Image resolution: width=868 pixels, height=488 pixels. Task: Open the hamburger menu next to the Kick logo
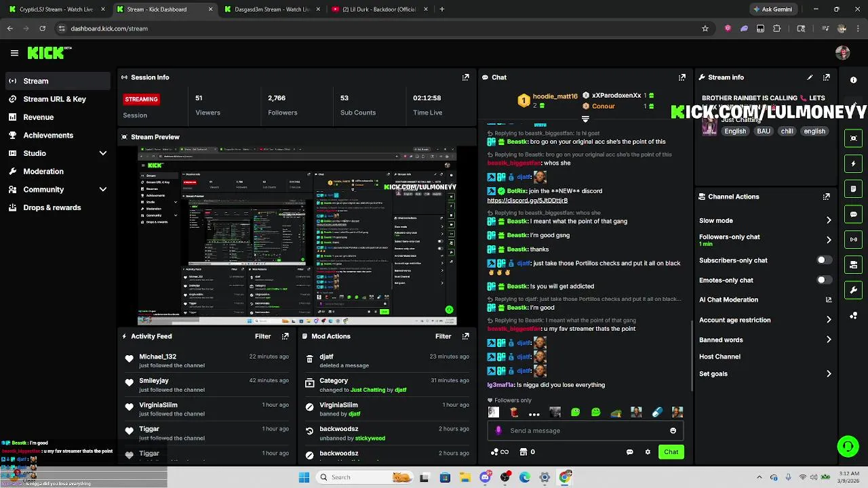coord(14,53)
